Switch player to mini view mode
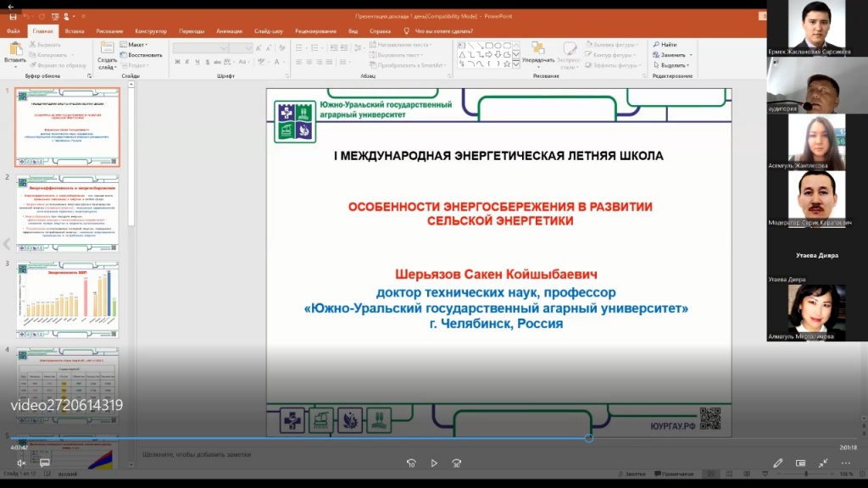This screenshot has width=868, height=488. pyautogui.click(x=800, y=463)
